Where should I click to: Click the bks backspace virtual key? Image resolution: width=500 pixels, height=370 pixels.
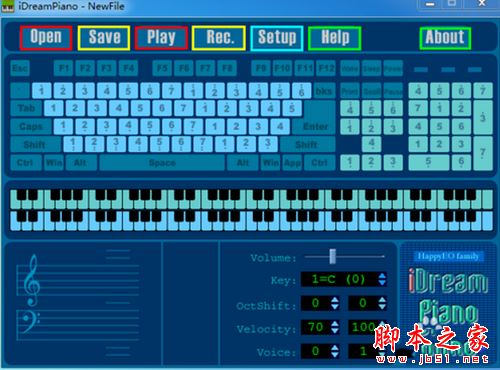(324, 91)
